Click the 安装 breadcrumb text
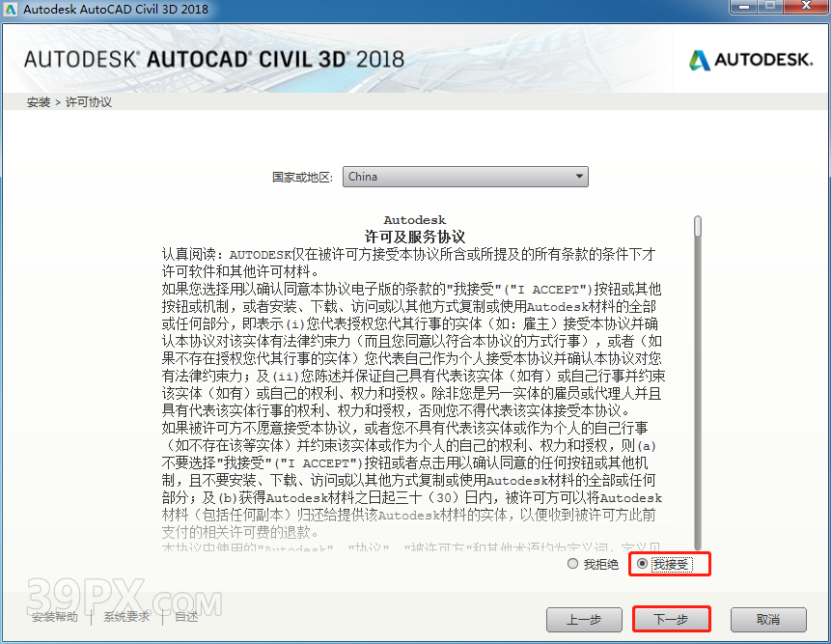The height and width of the screenshot is (644, 831). pyautogui.click(x=39, y=102)
